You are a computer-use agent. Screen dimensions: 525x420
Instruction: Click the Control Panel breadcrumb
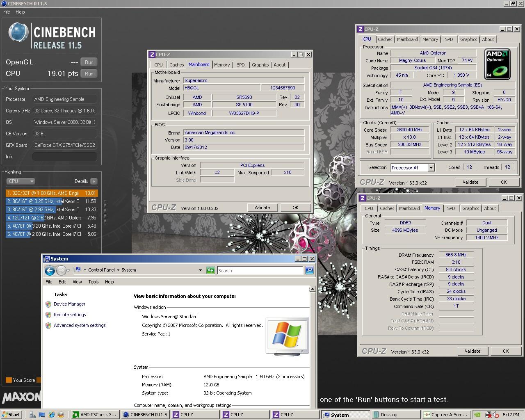[x=102, y=270]
